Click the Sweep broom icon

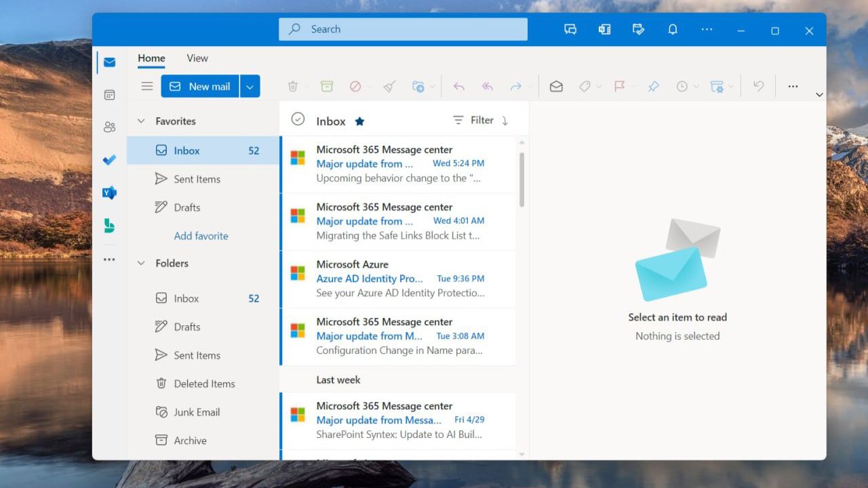pyautogui.click(x=389, y=86)
